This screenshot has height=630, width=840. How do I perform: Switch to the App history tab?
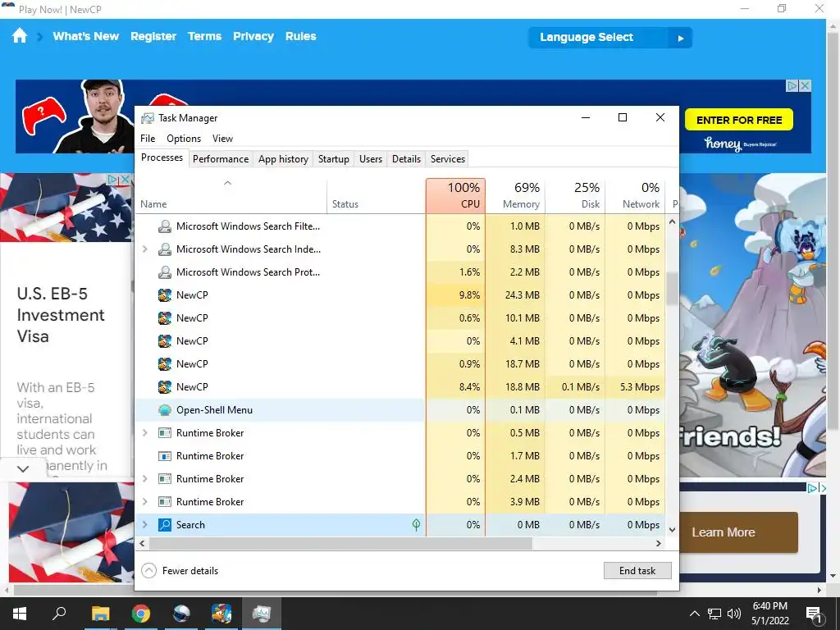click(x=283, y=159)
